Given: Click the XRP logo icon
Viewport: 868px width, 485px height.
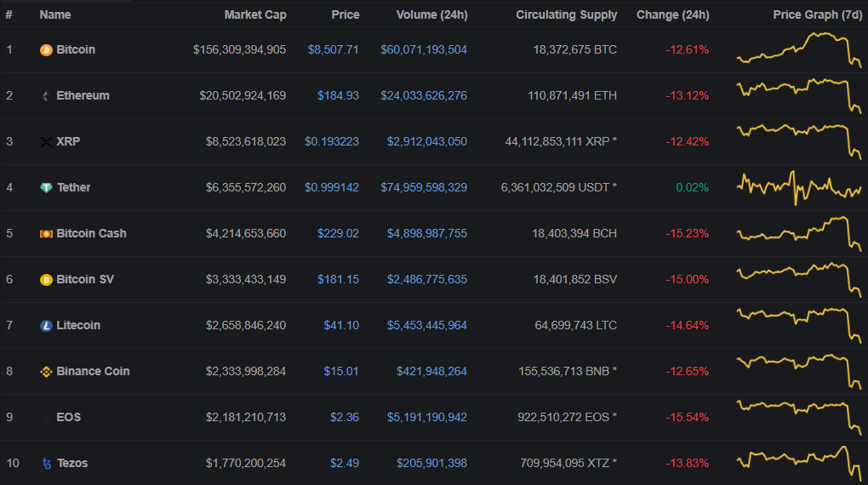Looking at the screenshot, I should [46, 142].
